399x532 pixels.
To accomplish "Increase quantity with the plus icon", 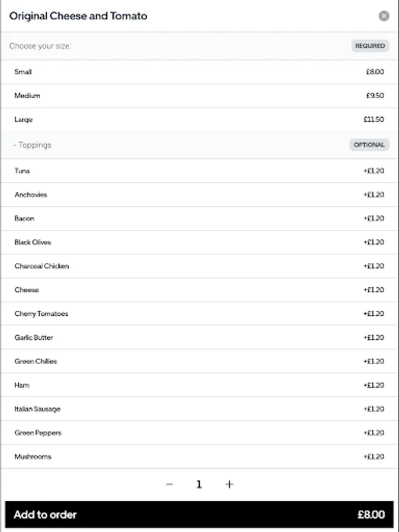I will coord(229,484).
